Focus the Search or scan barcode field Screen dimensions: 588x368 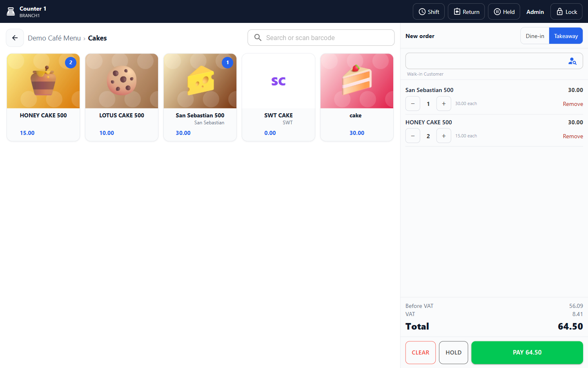coord(321,38)
